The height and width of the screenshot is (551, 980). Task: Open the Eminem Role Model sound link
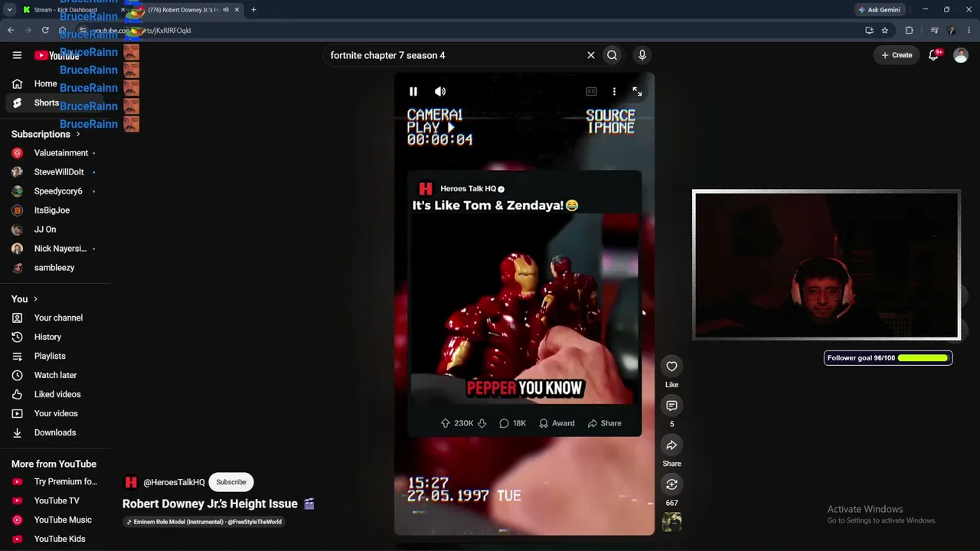(204, 522)
